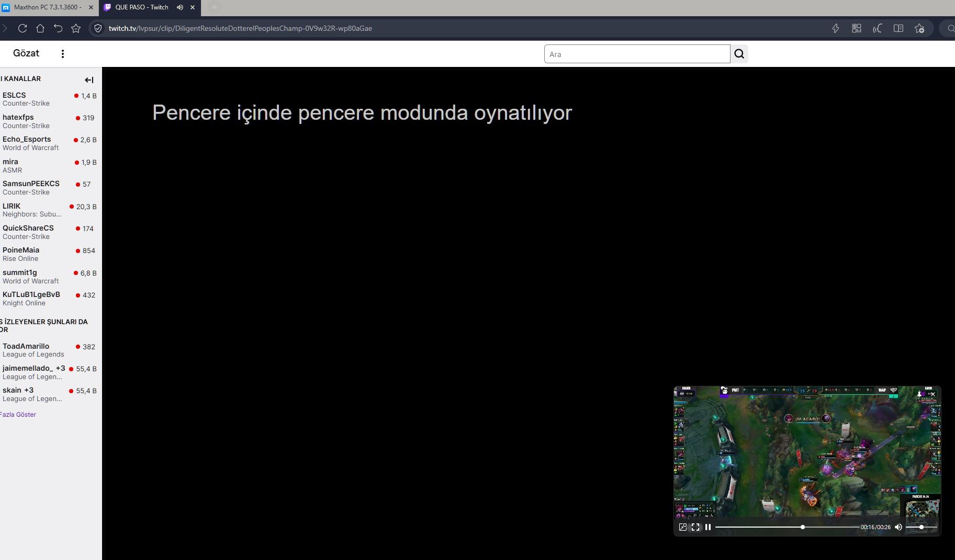Open ToadAmarillo channel
Image resolution: width=955 pixels, height=560 pixels.
[50, 350]
